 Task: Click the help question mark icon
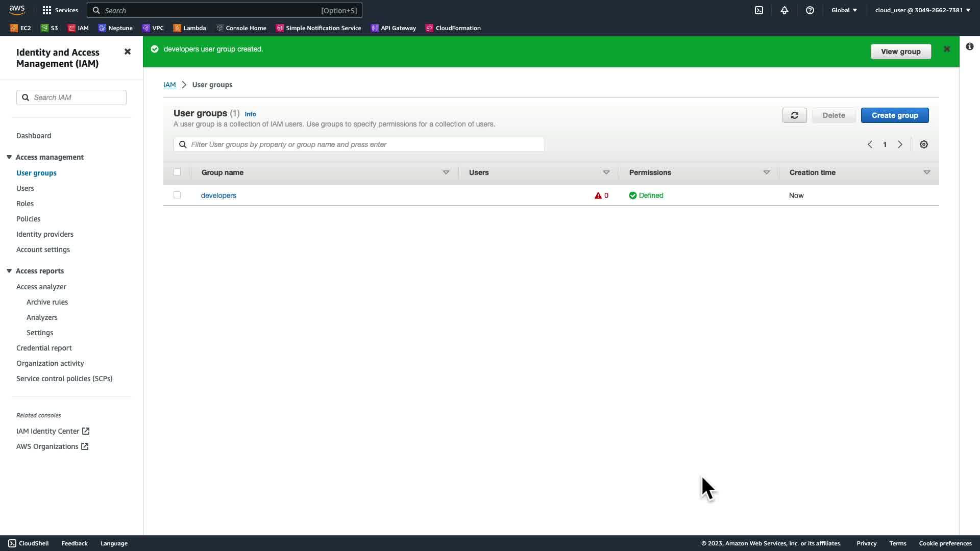tap(810, 10)
